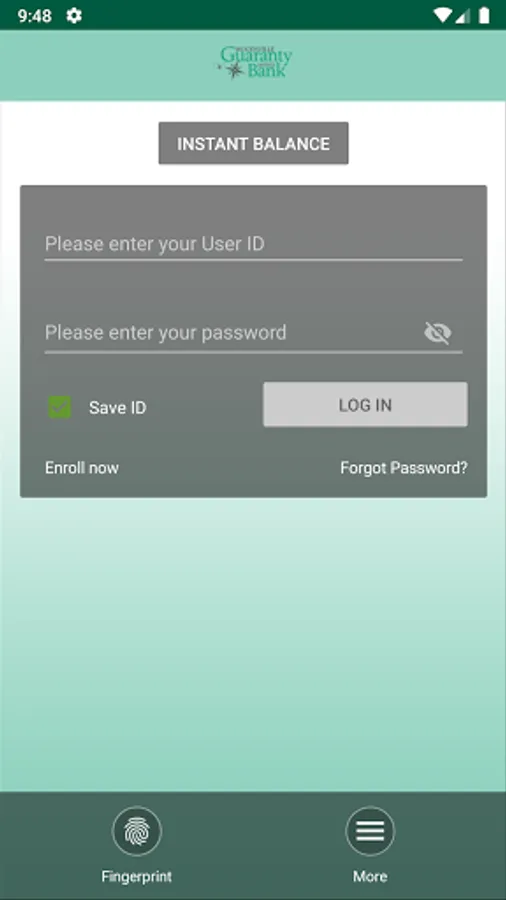
Task: Open the Enroll now link
Action: [82, 468]
